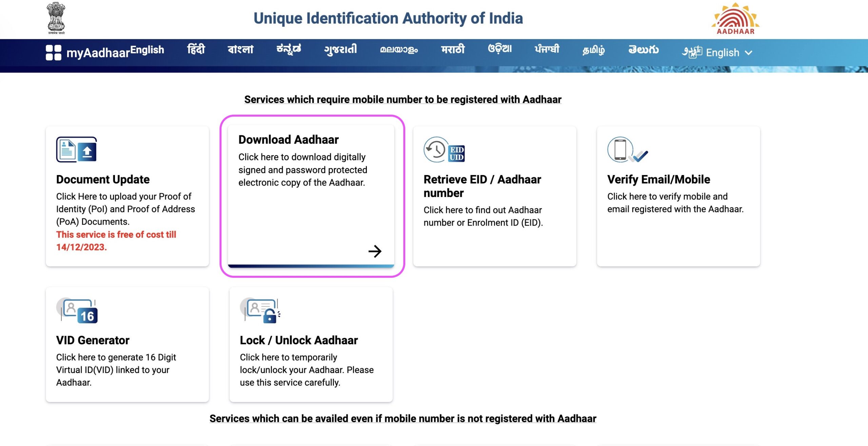Open the Government of India emblem
The width and height of the screenshot is (868, 446).
pos(56,18)
